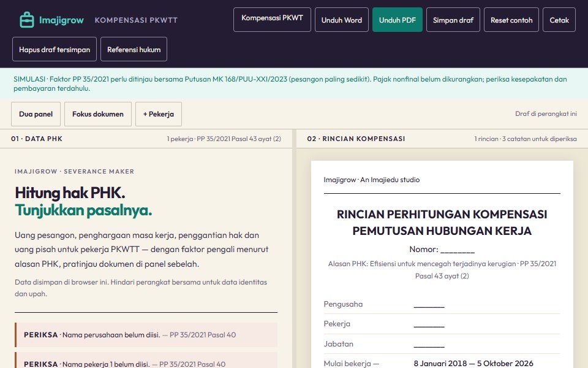
Task: Click Reset contoh button
Action: click(511, 20)
